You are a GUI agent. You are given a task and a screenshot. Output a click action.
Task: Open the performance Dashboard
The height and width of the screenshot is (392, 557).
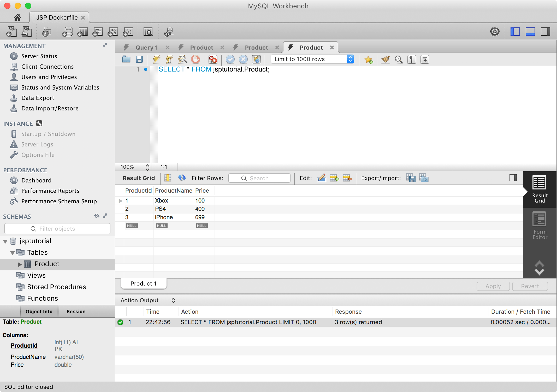coord(36,180)
